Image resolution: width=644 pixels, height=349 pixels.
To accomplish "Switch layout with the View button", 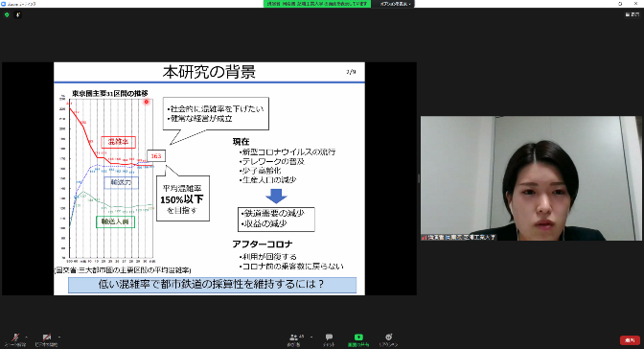I will pyautogui.click(x=632, y=14).
